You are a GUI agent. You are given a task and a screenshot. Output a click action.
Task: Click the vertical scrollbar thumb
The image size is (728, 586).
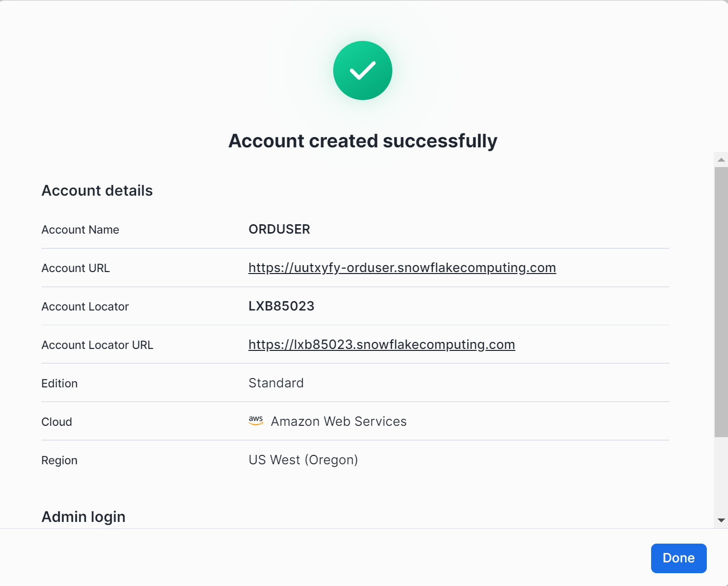721,302
